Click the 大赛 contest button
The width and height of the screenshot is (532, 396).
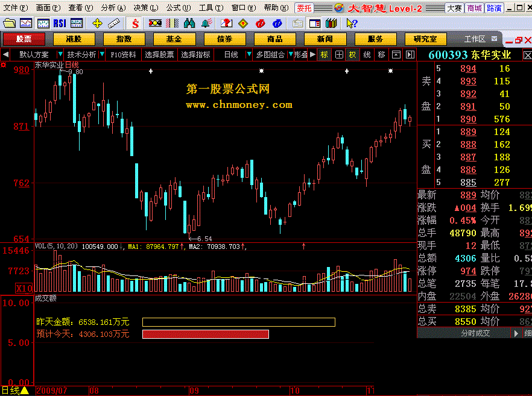(x=454, y=8)
